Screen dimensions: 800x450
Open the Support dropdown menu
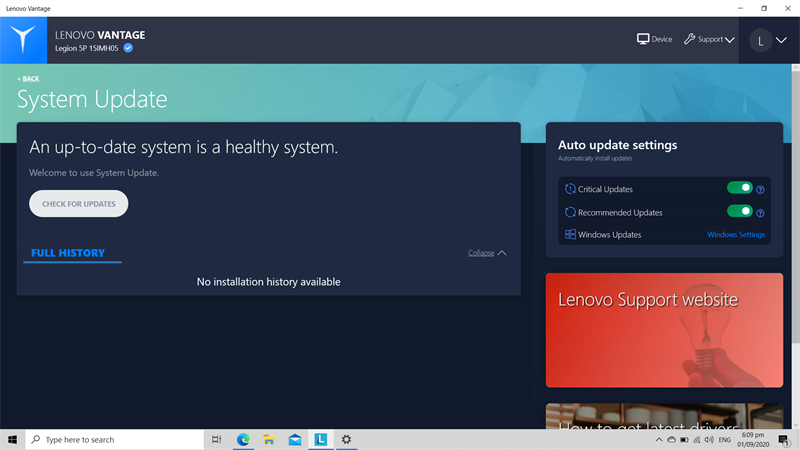click(x=709, y=39)
